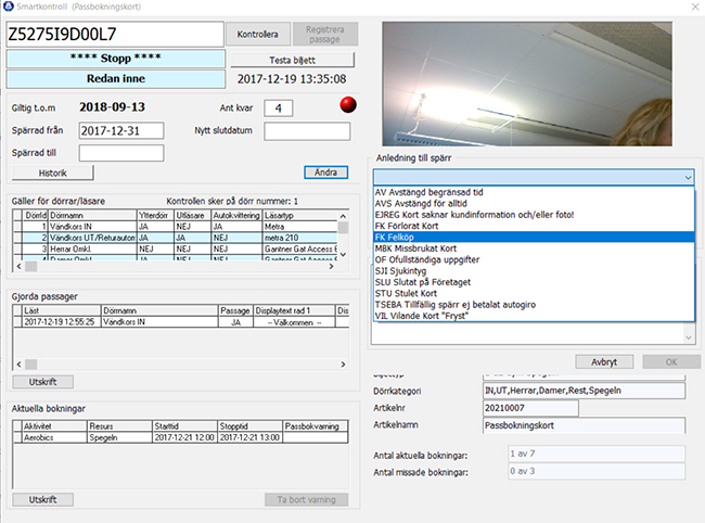The width and height of the screenshot is (705, 523).
Task: Click Avbryt to cancel the block
Action: (x=604, y=362)
